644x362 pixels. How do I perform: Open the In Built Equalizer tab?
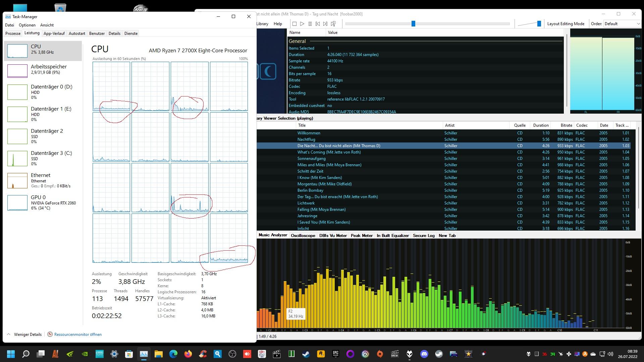coord(393,236)
